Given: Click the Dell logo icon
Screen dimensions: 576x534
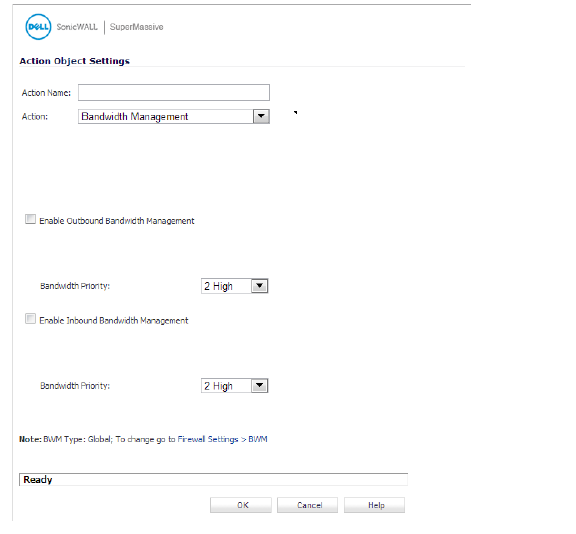Looking at the screenshot, I should [38, 27].
